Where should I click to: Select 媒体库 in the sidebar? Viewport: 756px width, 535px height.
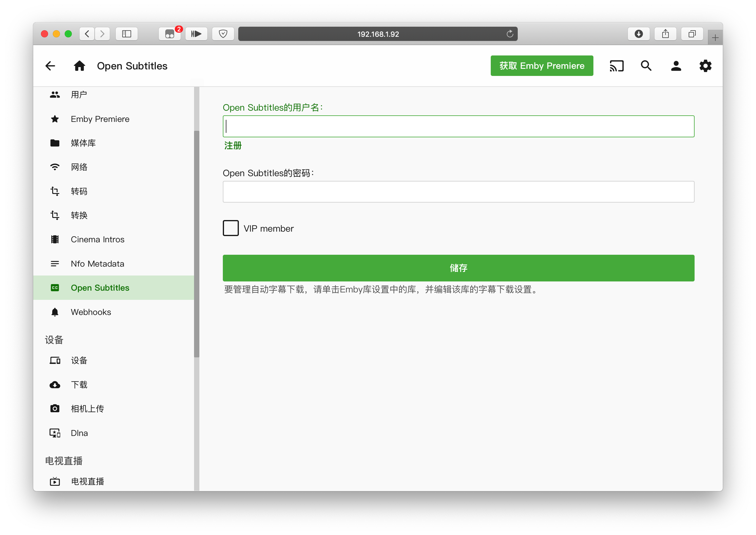pos(113,143)
